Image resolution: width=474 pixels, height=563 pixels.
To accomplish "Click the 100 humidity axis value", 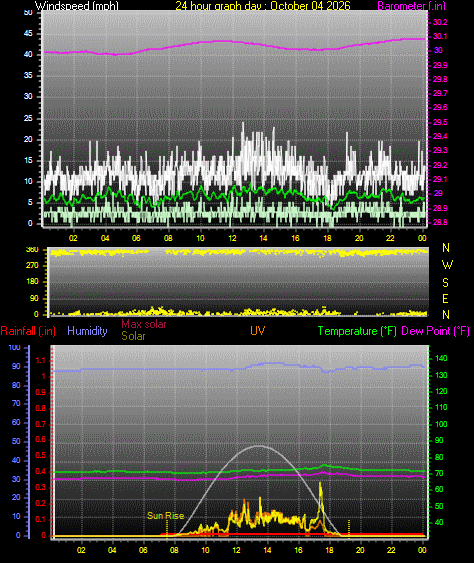I will point(14,348).
